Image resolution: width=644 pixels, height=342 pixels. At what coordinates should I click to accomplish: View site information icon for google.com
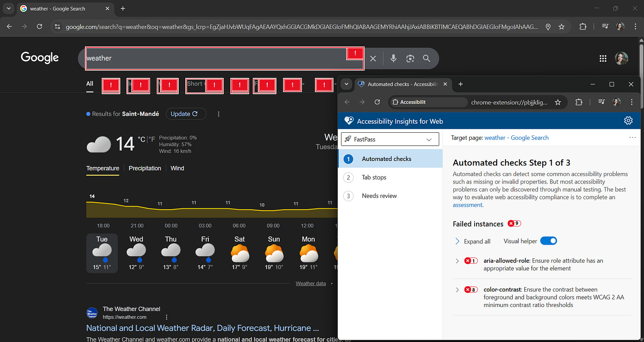coord(57,27)
